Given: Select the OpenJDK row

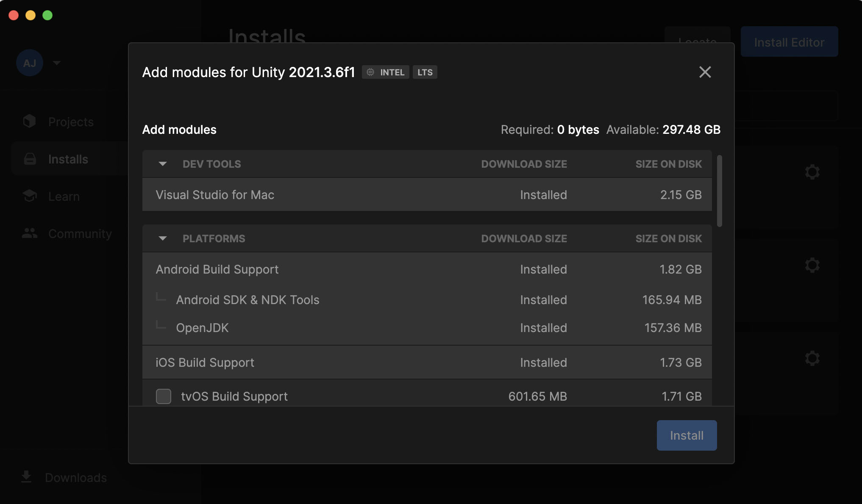Looking at the screenshot, I should [x=427, y=328].
